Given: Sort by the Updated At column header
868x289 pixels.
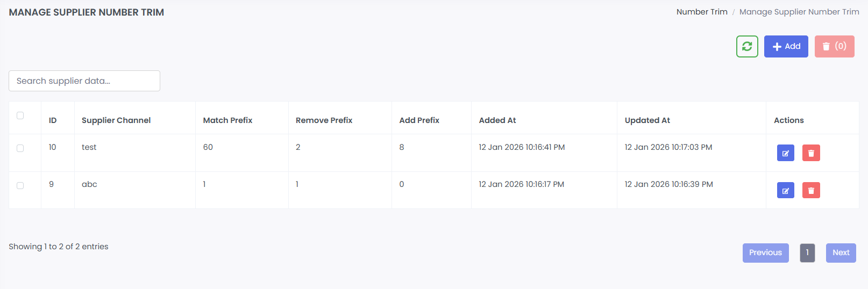Looking at the screenshot, I should point(648,120).
